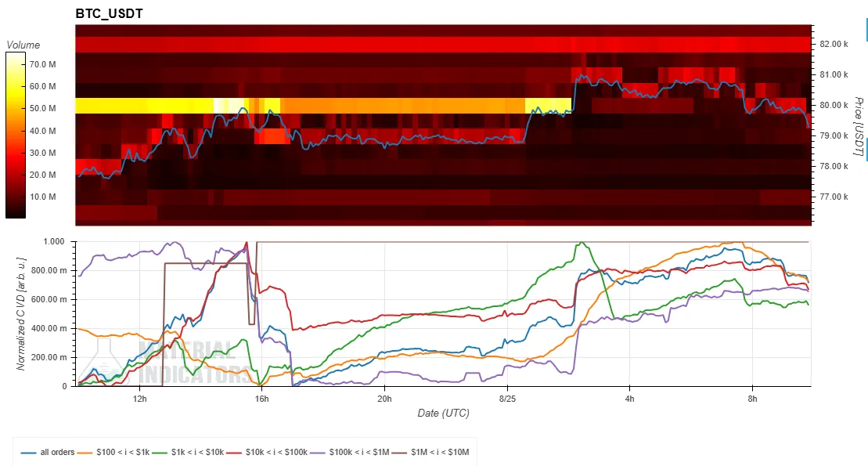Click the green line icon in legend
The width and height of the screenshot is (868, 466).
pos(160,453)
